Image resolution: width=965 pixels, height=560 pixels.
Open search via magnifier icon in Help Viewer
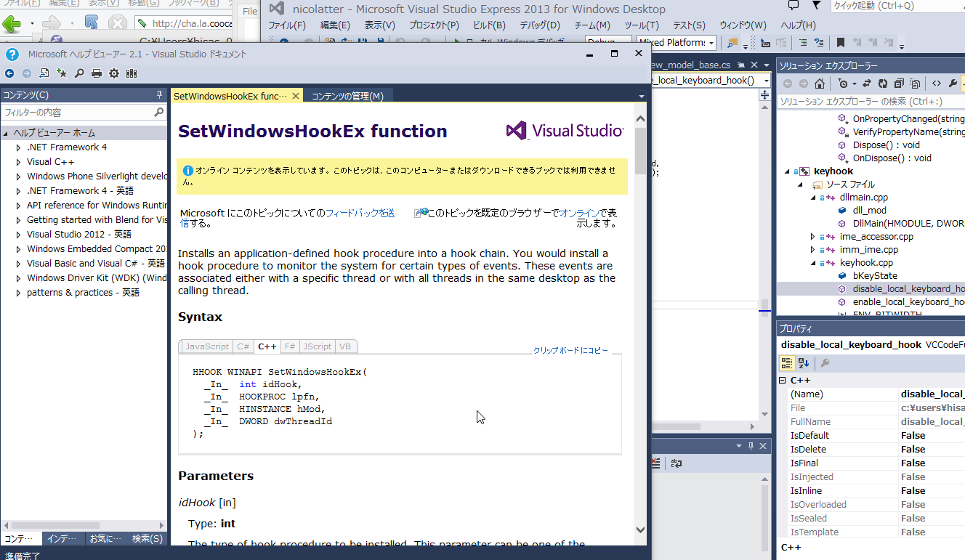(x=79, y=73)
